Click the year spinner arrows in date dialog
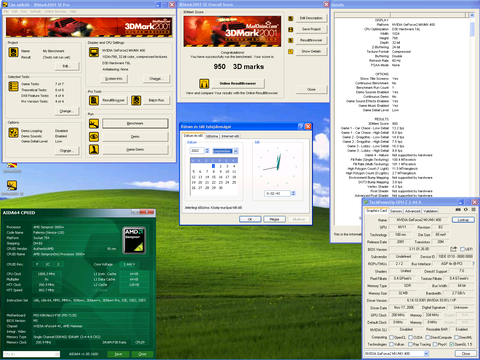 (x=207, y=151)
